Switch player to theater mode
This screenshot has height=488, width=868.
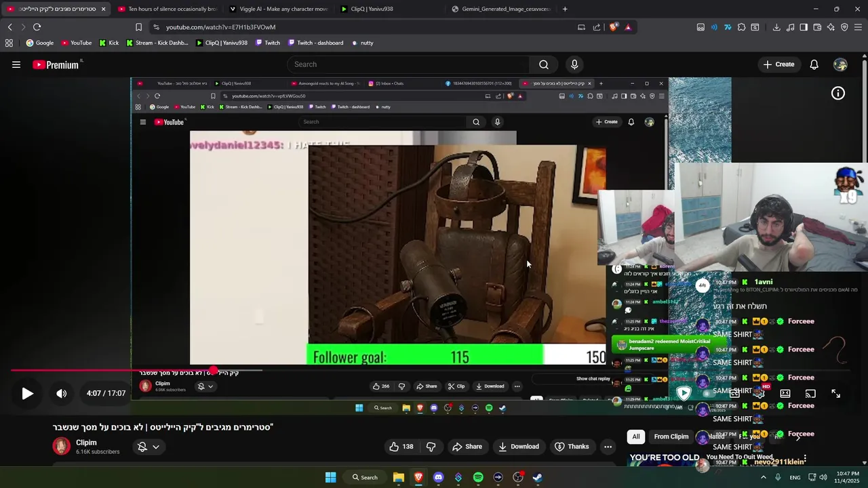[785, 393]
